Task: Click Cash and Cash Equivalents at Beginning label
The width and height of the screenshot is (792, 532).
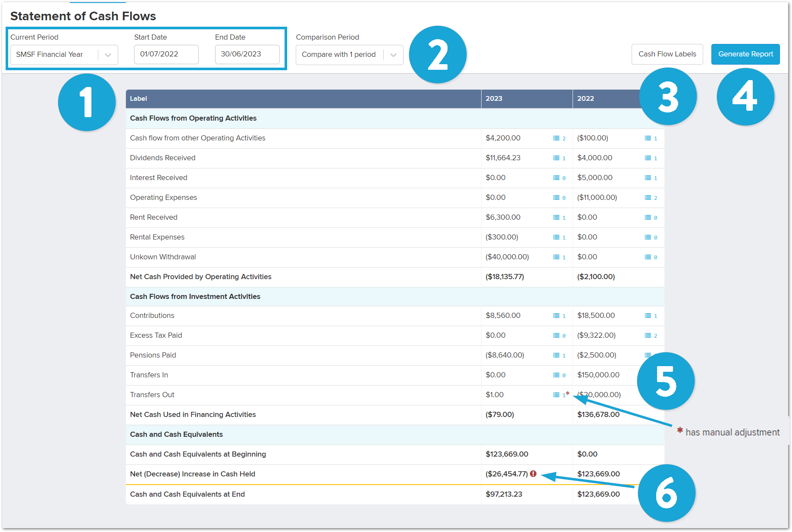Action: (x=198, y=454)
